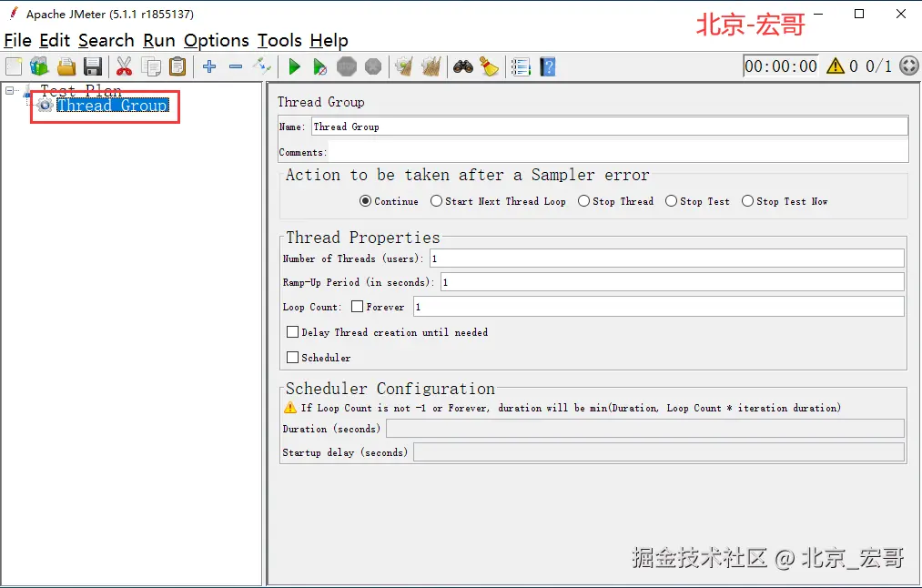Screen dimensions: 922x588
Task: Select the Thread Group tree item
Action: coord(112,106)
